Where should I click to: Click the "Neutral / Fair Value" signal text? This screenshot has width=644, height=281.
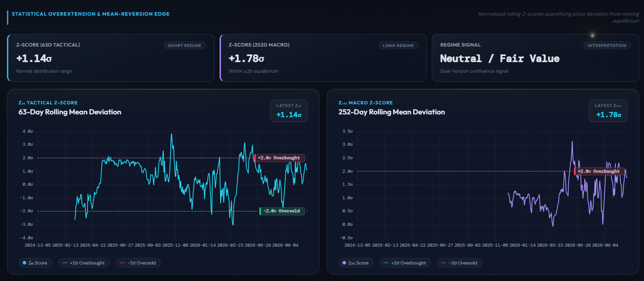coord(500,58)
